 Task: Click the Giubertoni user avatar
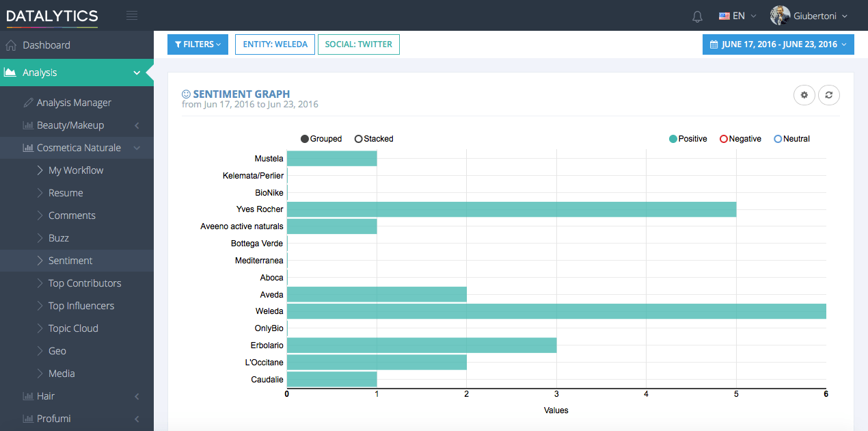pyautogui.click(x=780, y=16)
